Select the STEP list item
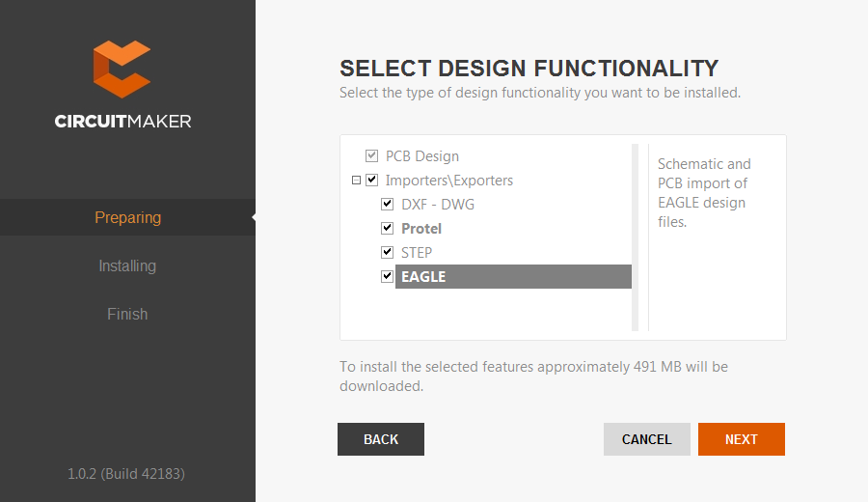 (417, 253)
